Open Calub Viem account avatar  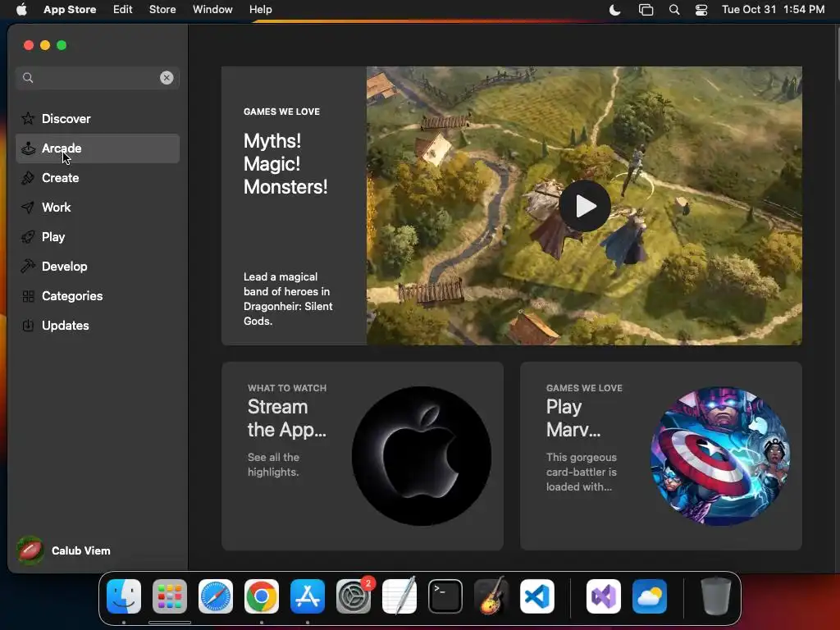pos(30,550)
